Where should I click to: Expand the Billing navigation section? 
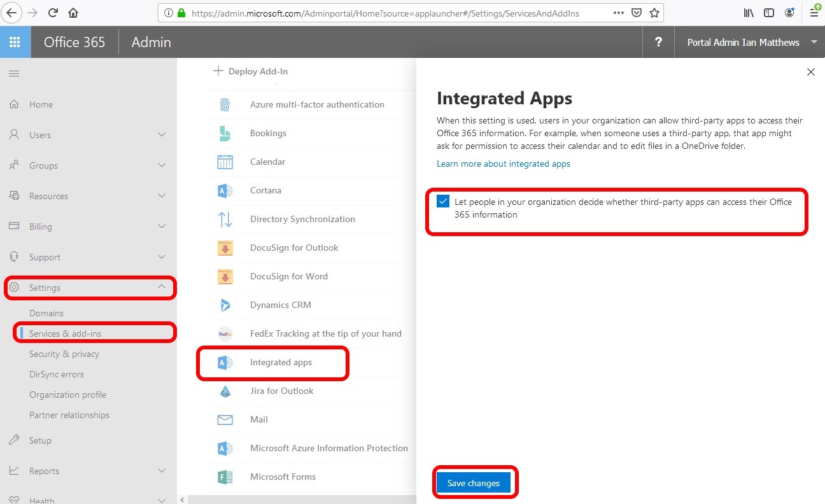click(x=162, y=227)
